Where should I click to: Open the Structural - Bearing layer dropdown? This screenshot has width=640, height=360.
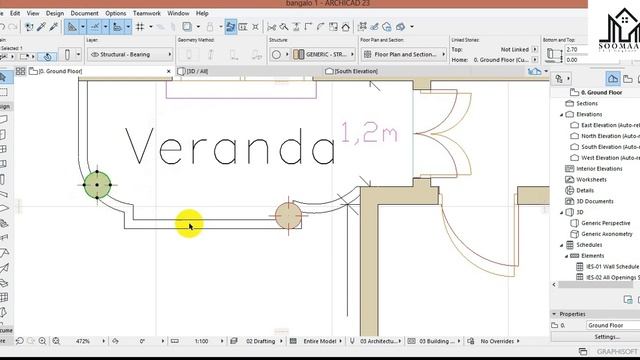[x=130, y=54]
